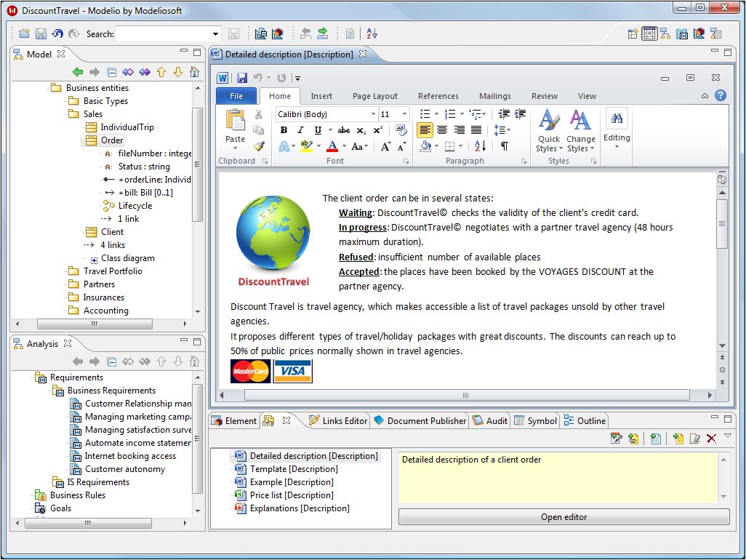Click the sort A-Z icon in main toolbar
The width and height of the screenshot is (746, 560).
click(x=372, y=33)
